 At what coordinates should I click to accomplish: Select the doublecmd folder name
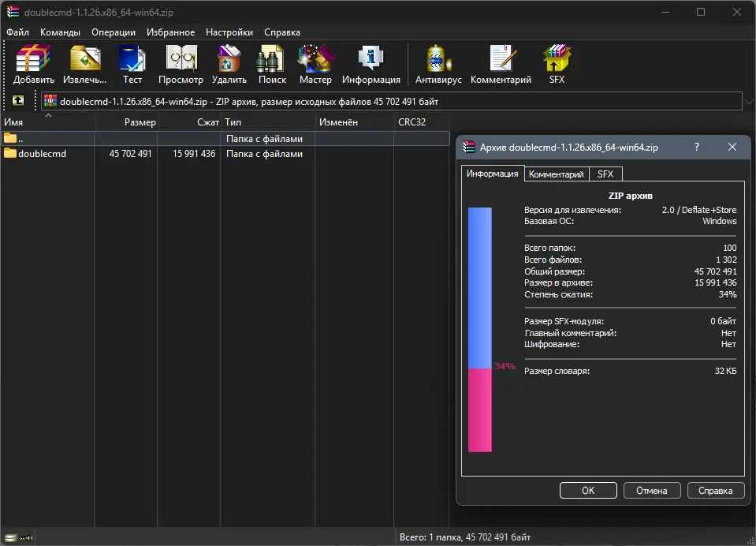click(42, 154)
